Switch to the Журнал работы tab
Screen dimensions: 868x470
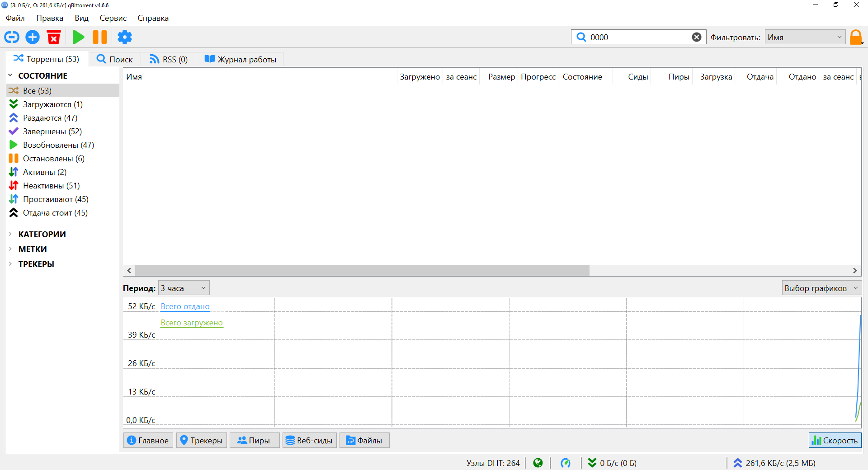point(241,59)
